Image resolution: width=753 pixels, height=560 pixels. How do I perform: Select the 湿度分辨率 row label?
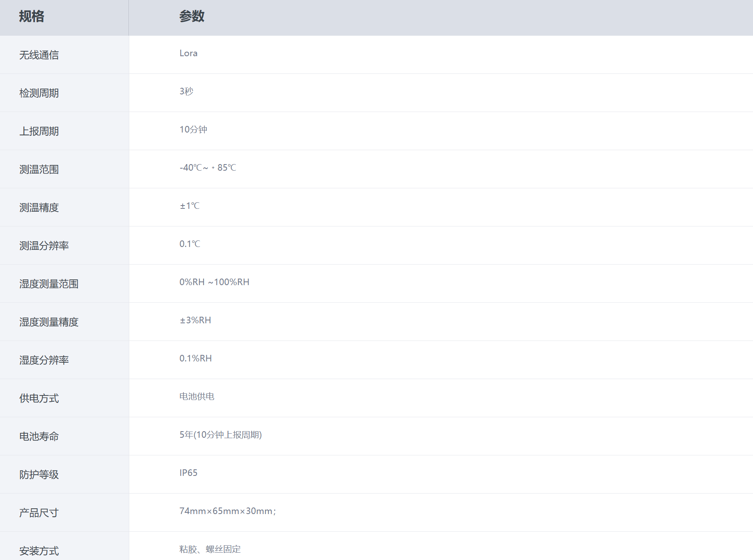pos(44,360)
